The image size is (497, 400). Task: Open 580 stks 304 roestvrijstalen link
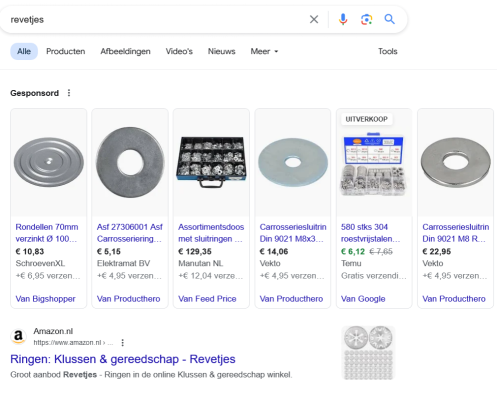click(x=370, y=233)
